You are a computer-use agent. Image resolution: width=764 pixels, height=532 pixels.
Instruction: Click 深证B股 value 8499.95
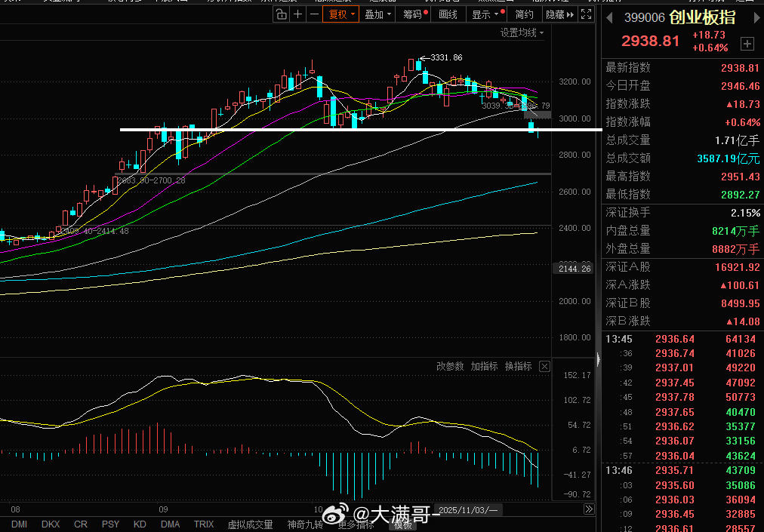coord(740,303)
